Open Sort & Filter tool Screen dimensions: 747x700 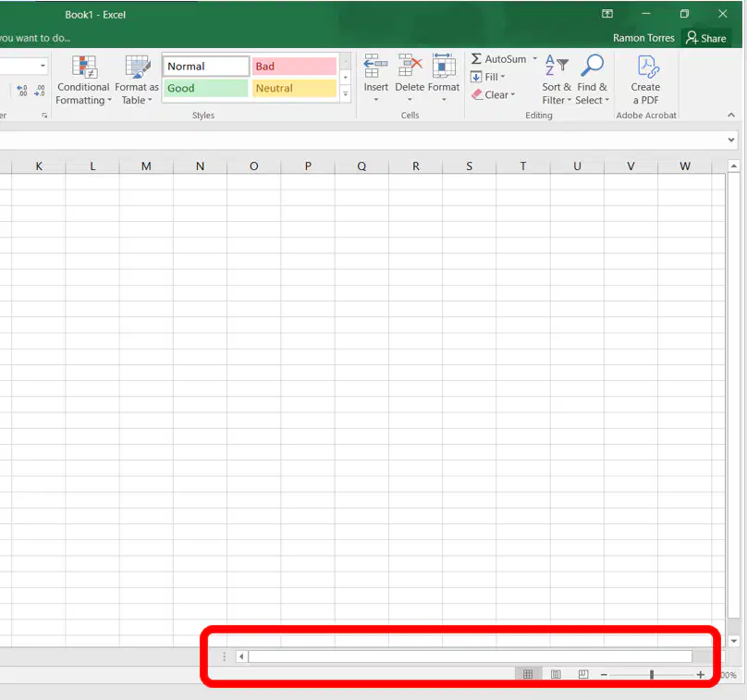tap(557, 80)
